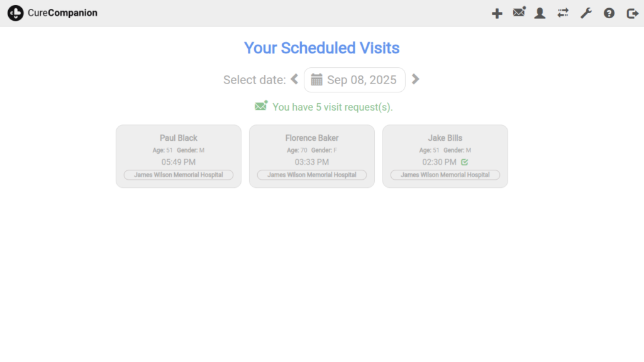This screenshot has height=362, width=644.
Task: Open visit requests envelope icon in toolbar
Action: point(519,13)
